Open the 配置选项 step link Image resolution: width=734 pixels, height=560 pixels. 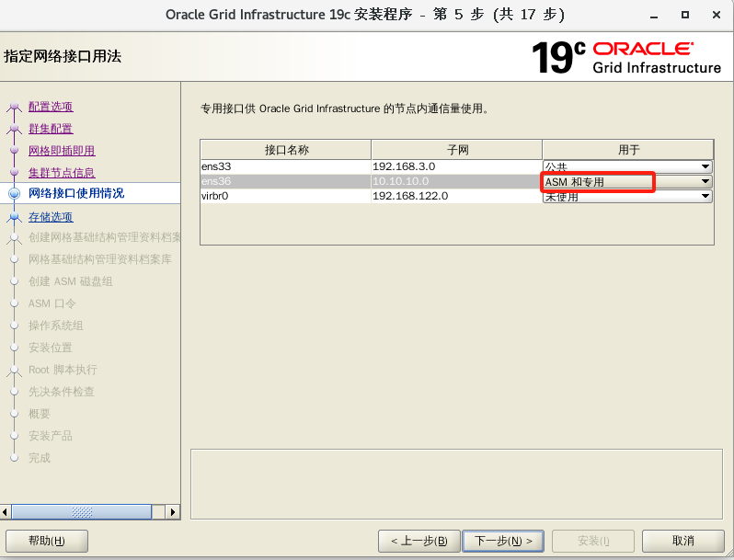[x=51, y=107]
